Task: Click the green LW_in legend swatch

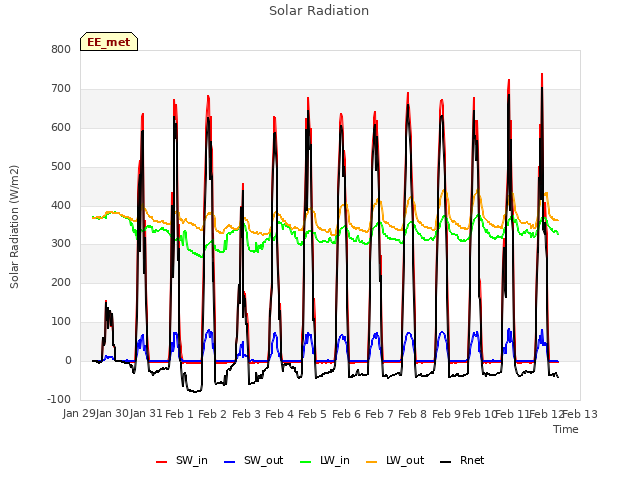Action: pyautogui.click(x=306, y=462)
